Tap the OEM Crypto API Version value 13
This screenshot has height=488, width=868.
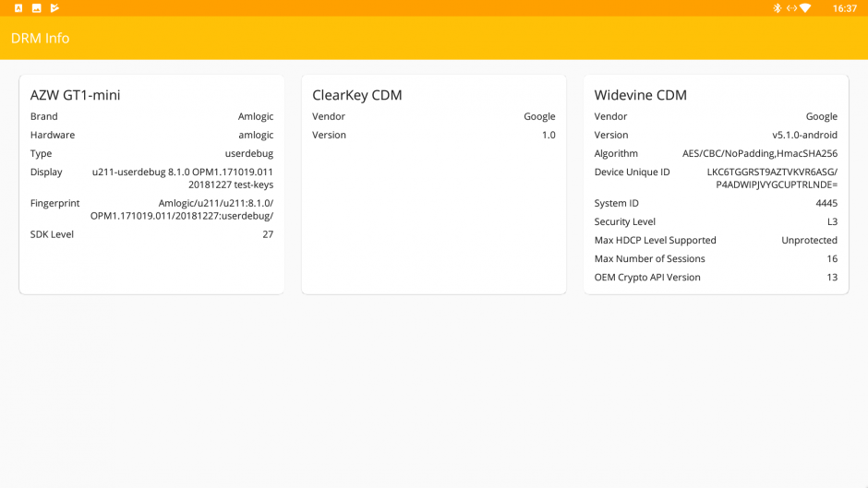click(x=832, y=277)
